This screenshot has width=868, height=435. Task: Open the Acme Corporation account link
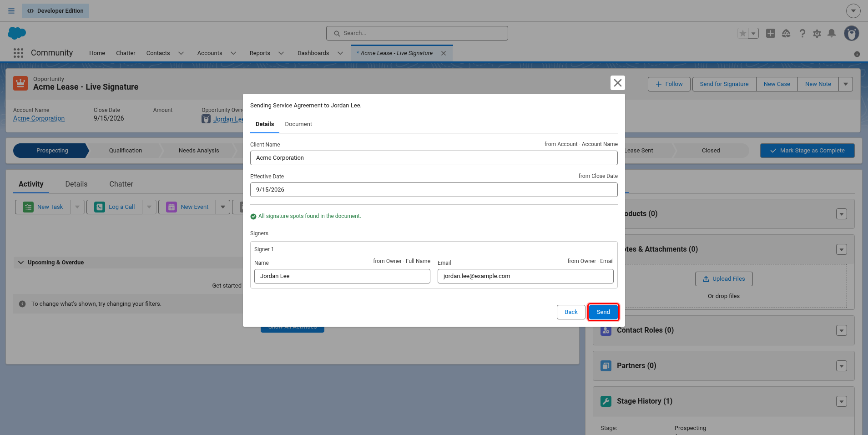click(39, 118)
